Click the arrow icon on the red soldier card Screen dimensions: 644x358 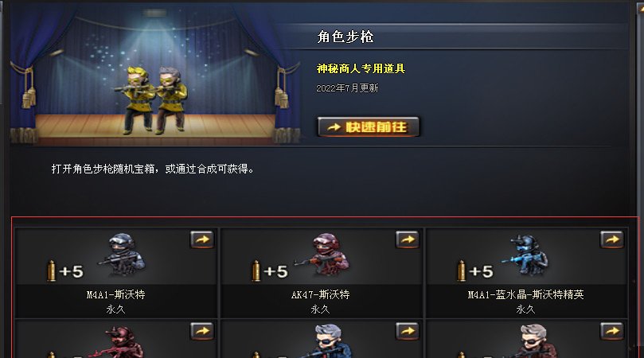tap(202, 331)
